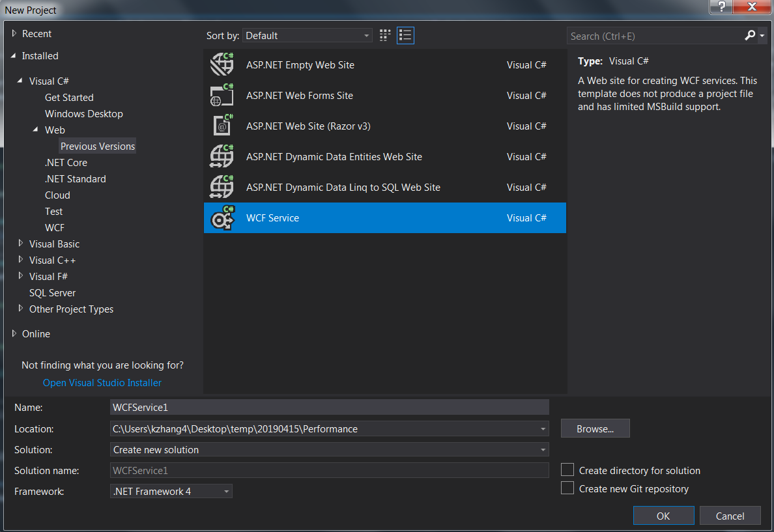Expand the Visual F# node
This screenshot has height=532, width=774.
click(x=20, y=275)
